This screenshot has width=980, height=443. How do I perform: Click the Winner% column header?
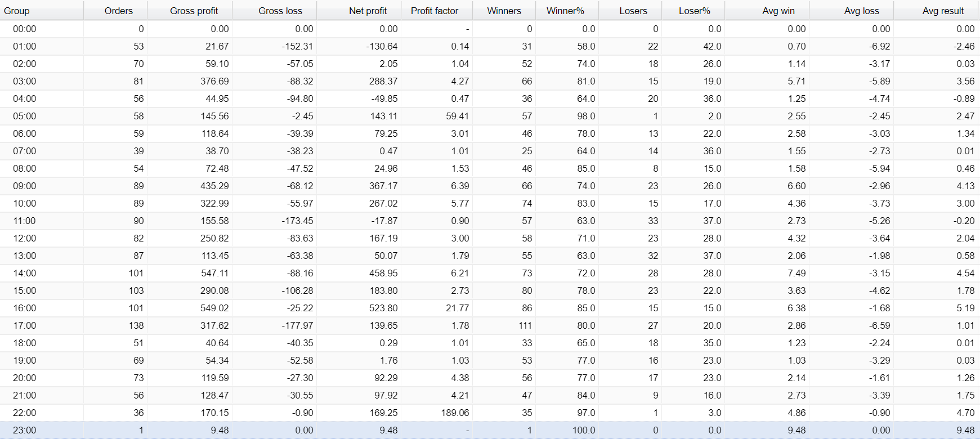567,11
